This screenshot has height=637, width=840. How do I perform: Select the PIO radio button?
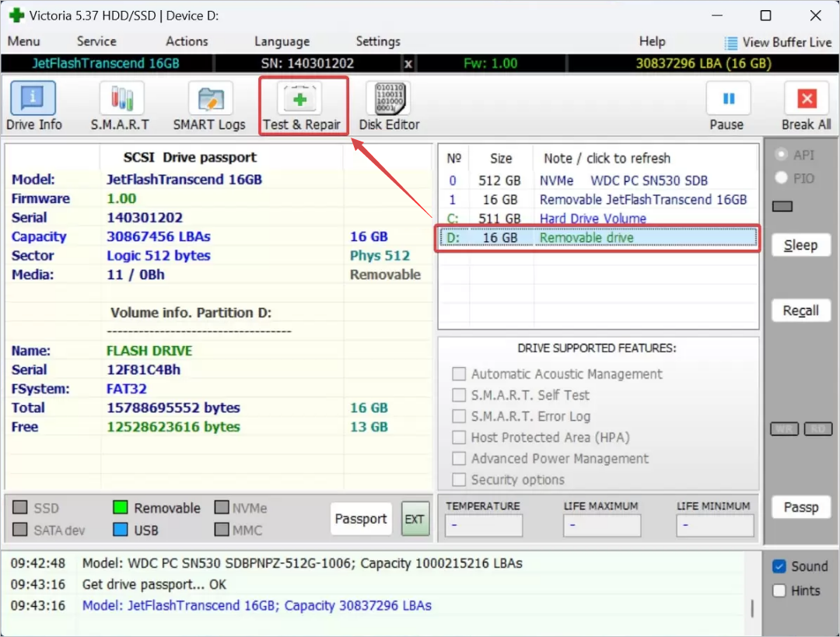pos(781,178)
